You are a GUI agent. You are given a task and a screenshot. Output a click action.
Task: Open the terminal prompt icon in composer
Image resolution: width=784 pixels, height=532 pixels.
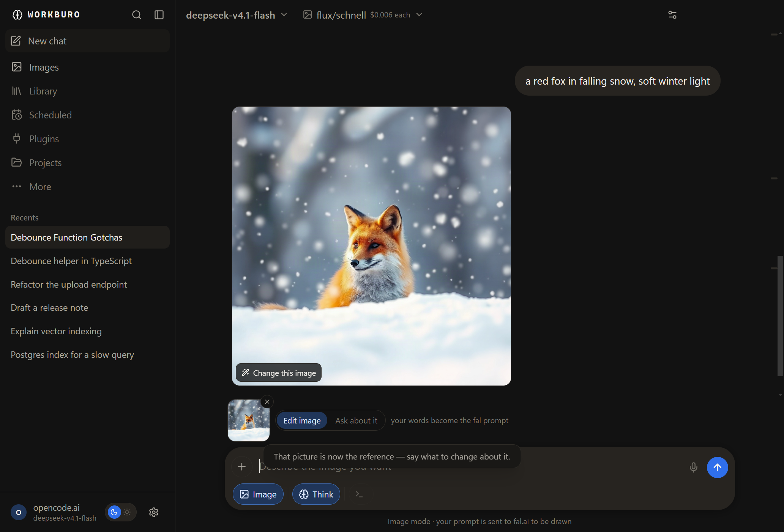pos(359,494)
